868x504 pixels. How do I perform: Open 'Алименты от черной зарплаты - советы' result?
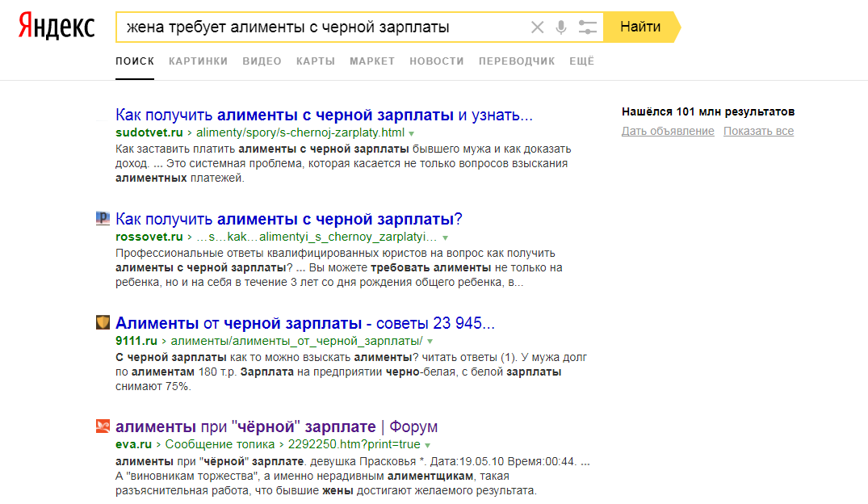click(x=305, y=323)
